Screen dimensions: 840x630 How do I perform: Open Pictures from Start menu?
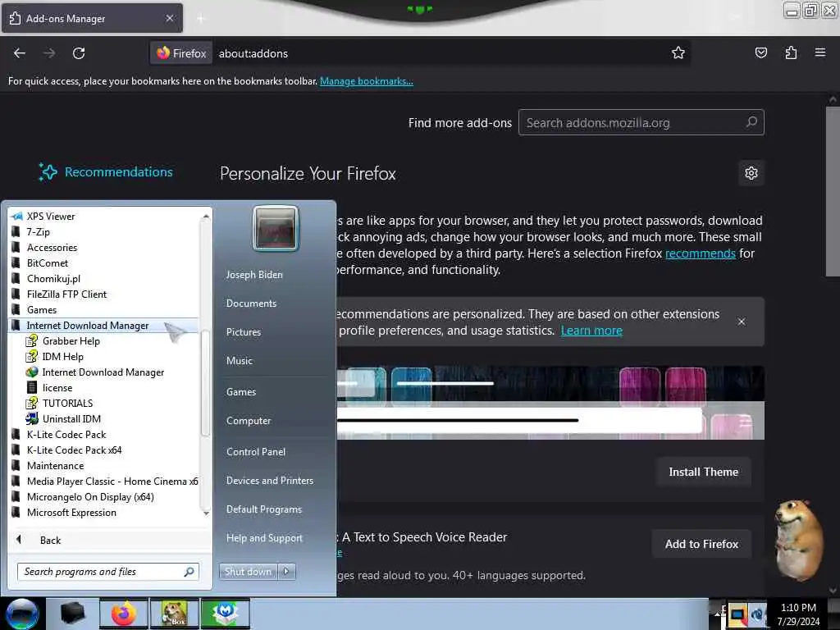tap(244, 332)
